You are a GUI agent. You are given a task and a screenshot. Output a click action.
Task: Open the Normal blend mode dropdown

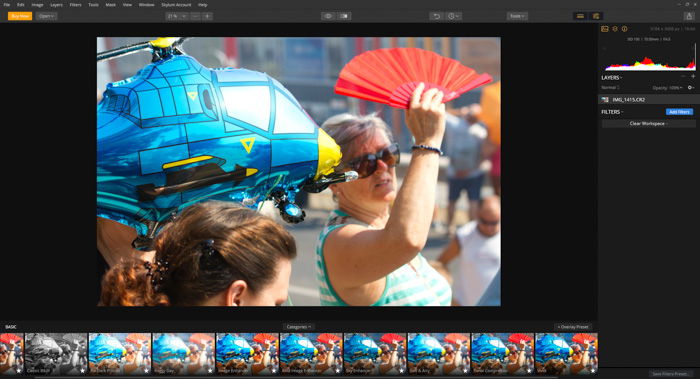pyautogui.click(x=610, y=87)
